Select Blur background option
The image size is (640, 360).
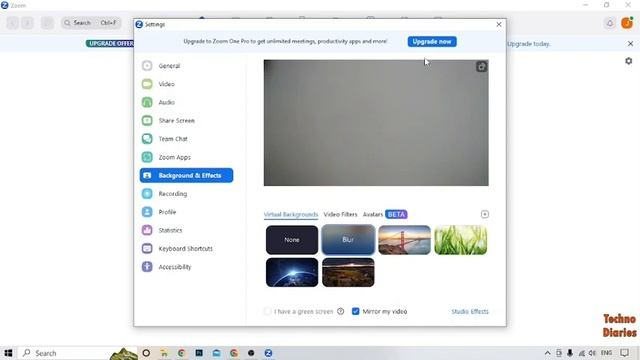tap(348, 240)
